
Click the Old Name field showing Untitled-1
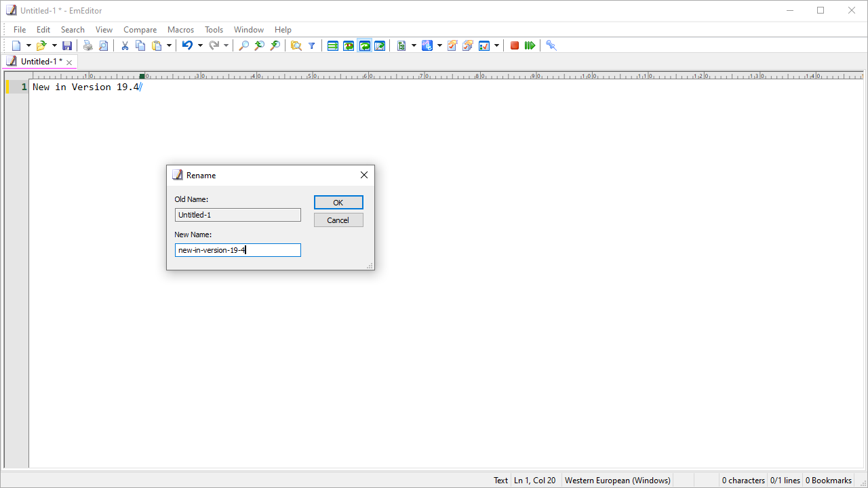pyautogui.click(x=238, y=215)
